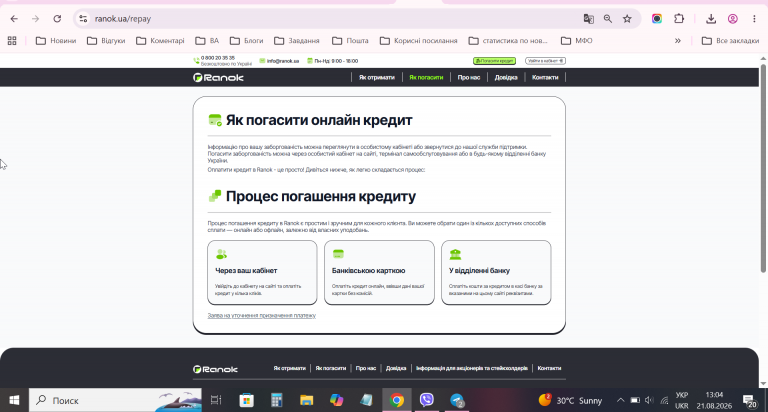Open the МФО bookmark folder
768x412 pixels.
[576, 41]
